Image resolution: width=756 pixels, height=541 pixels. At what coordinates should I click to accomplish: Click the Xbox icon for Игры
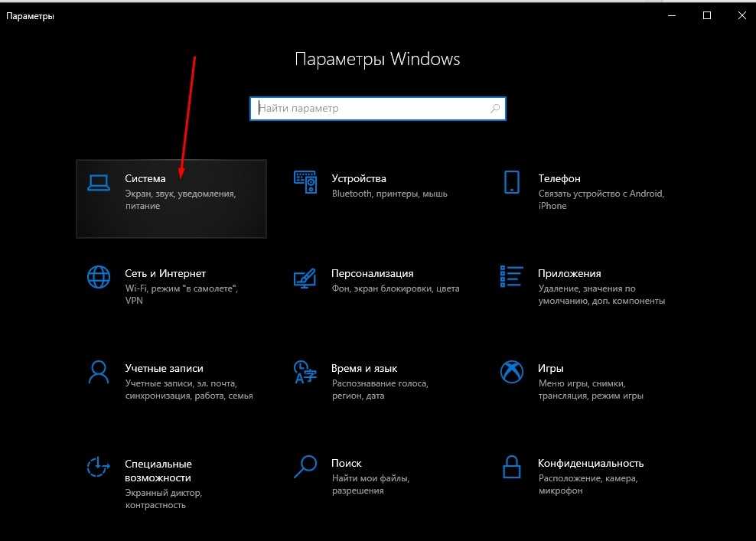click(x=511, y=372)
